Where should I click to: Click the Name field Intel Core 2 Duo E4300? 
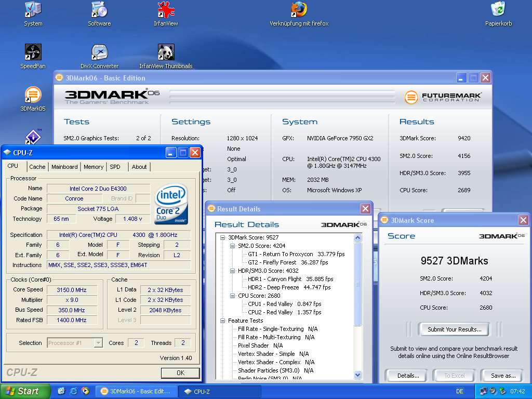pyautogui.click(x=98, y=188)
